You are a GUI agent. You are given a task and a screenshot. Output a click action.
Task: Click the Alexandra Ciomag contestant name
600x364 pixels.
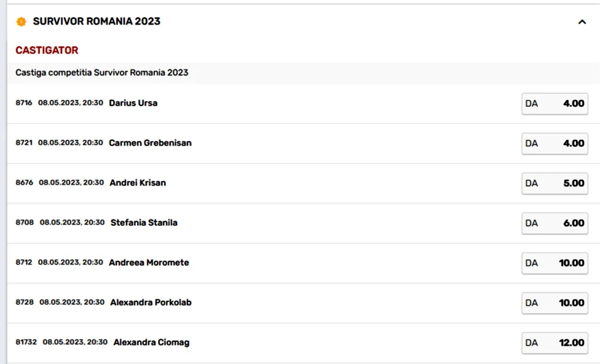[x=151, y=342]
